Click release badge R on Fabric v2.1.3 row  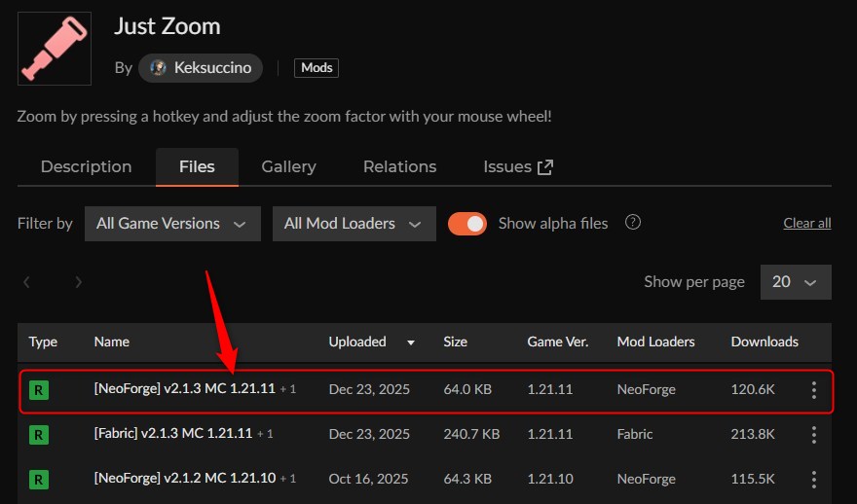tap(38, 435)
